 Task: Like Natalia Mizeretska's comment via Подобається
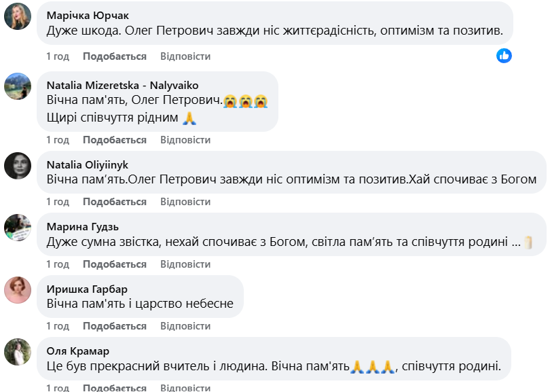pos(115,140)
